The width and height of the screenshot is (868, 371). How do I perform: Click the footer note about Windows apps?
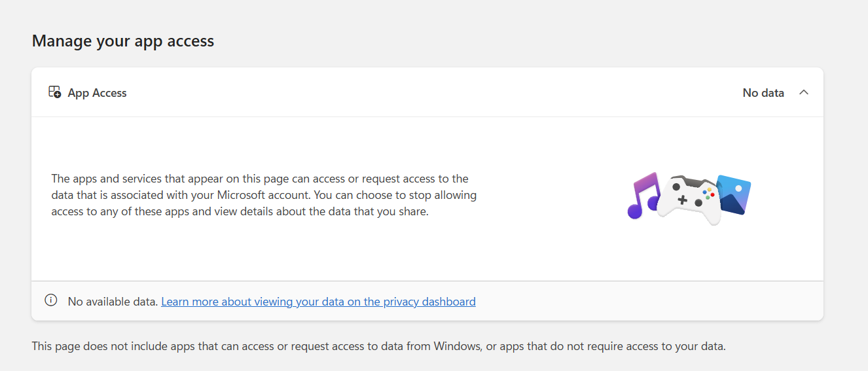pos(378,346)
